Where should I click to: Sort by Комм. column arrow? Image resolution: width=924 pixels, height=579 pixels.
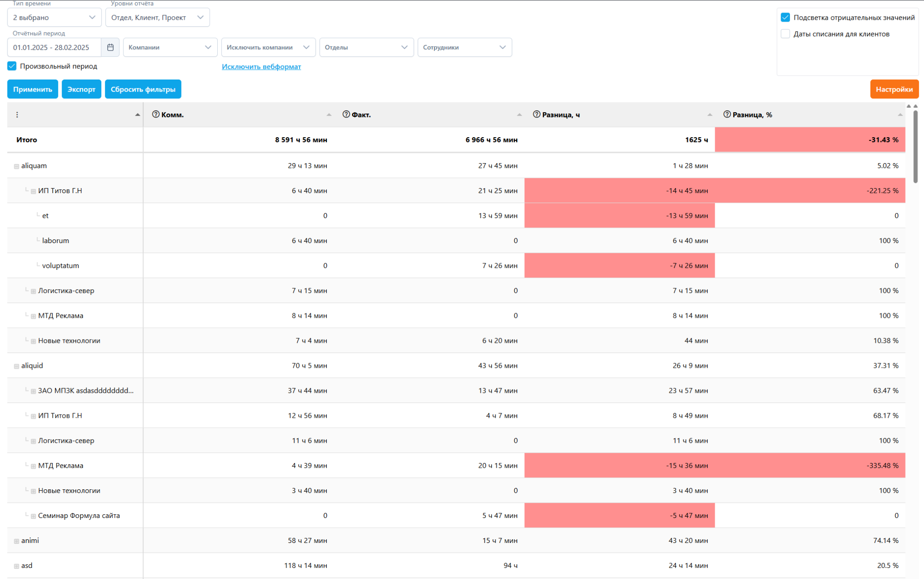pyautogui.click(x=329, y=115)
